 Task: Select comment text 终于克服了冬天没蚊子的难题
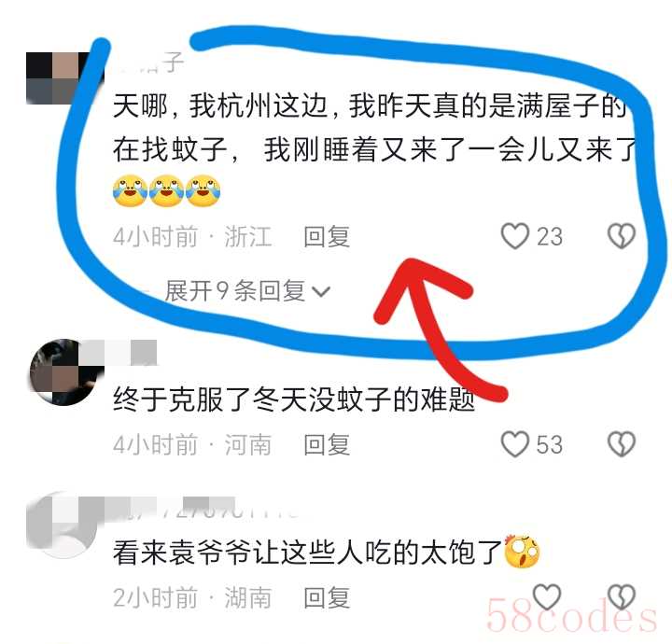click(294, 399)
